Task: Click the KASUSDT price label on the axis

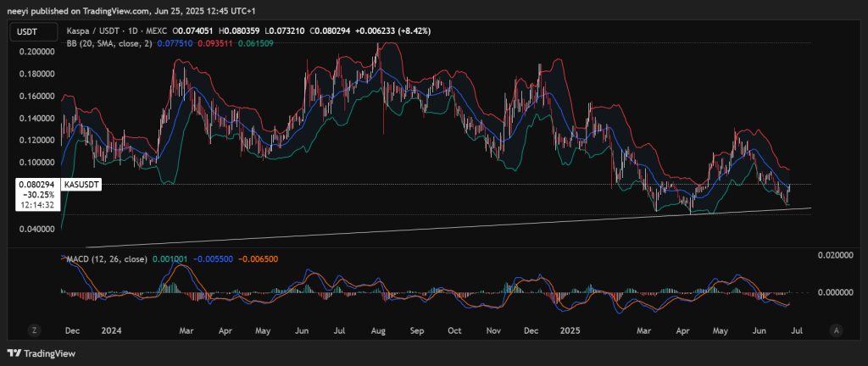Action: pos(83,184)
